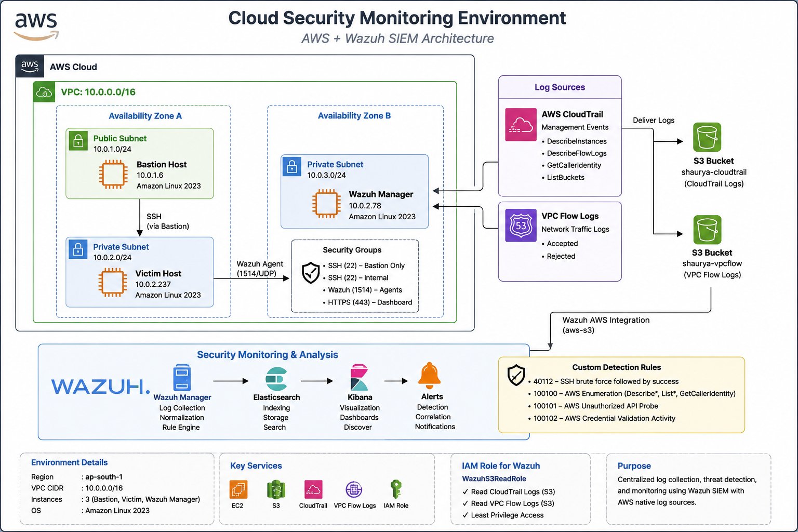Click the "DescribeInstances" event entry
Screen dimensions: 798x532
coord(577,141)
